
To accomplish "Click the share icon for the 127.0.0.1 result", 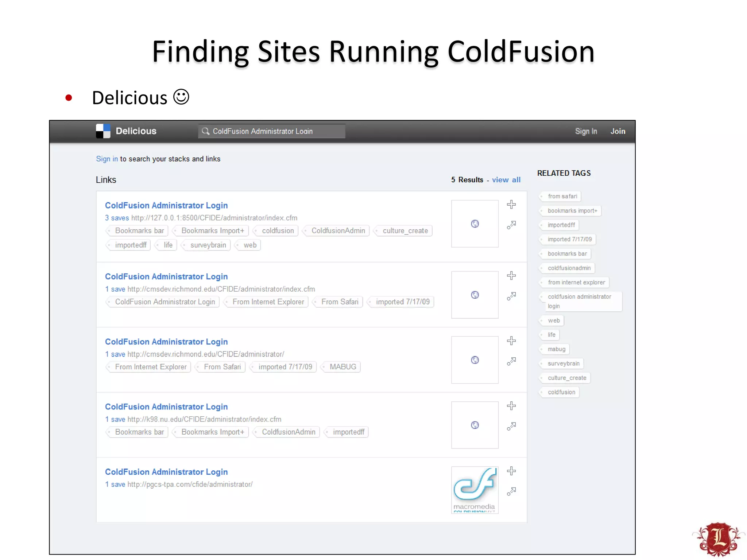I will (x=511, y=225).
